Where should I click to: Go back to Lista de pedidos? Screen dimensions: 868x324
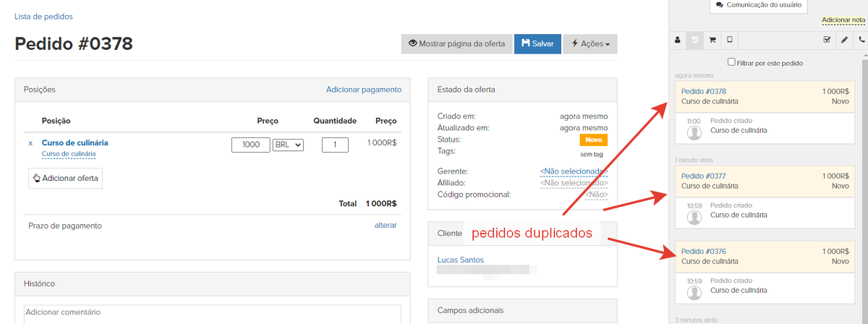43,16
